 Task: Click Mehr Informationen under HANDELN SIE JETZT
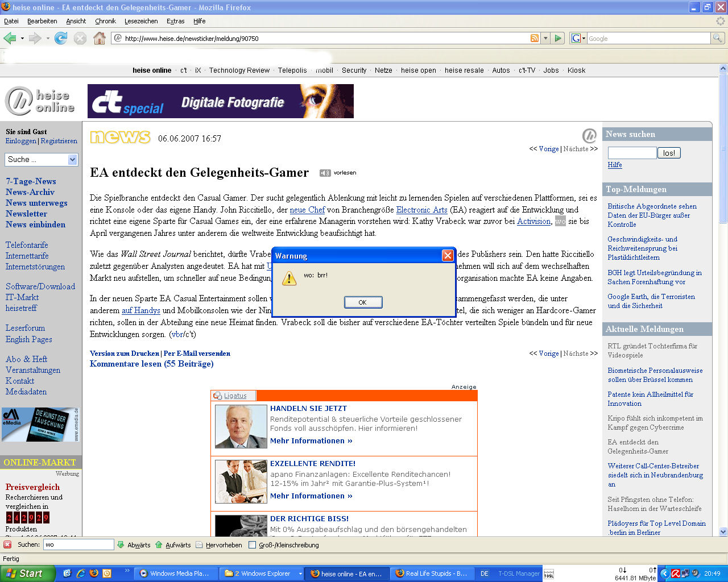pyautogui.click(x=311, y=440)
